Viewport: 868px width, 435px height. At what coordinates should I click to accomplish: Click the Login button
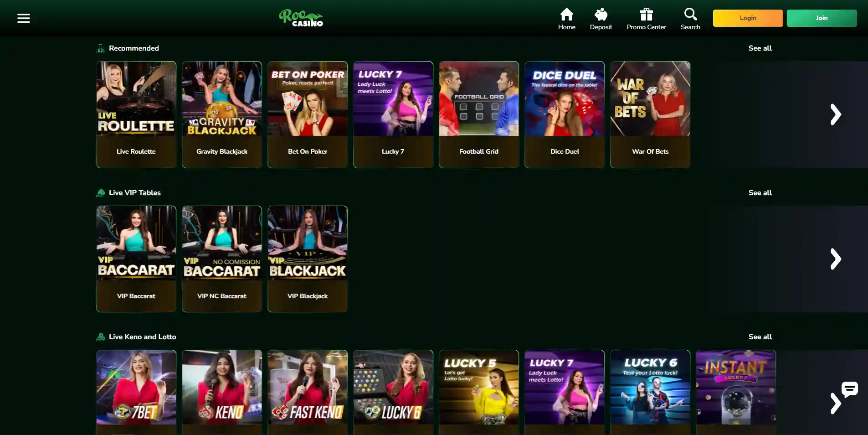[x=748, y=18]
